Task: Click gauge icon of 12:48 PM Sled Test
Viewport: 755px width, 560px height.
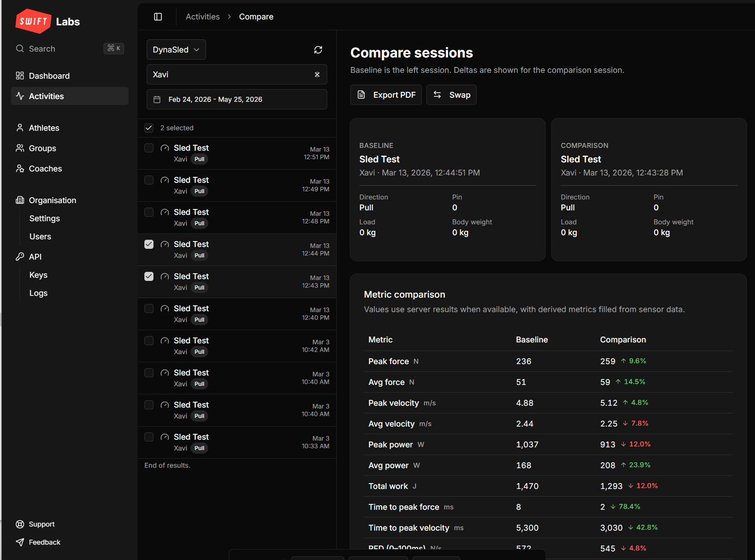Action: (x=165, y=212)
